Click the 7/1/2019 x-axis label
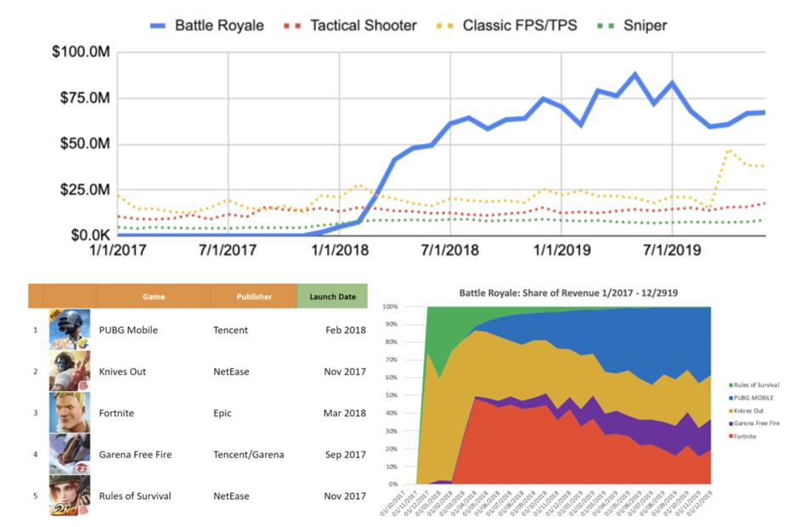812x527 pixels. 672,250
